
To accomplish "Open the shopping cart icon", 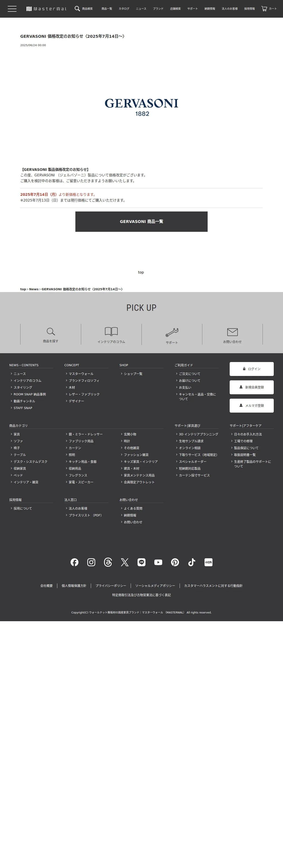I will pyautogui.click(x=264, y=9).
